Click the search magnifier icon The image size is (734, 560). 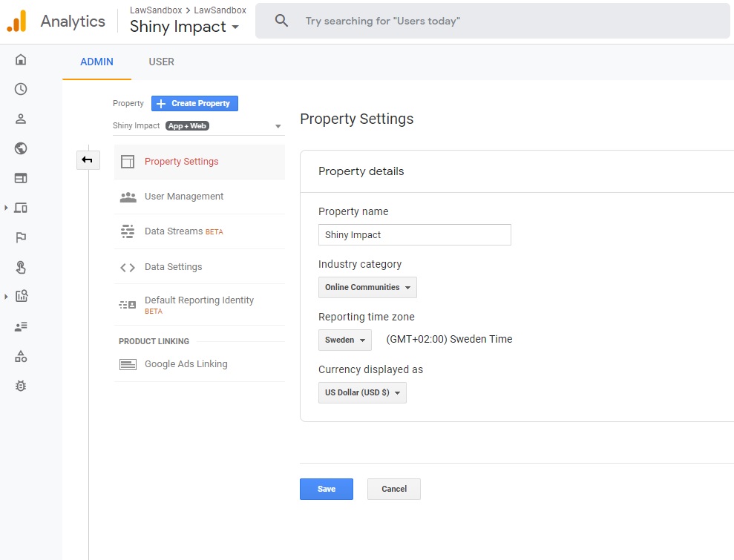[x=281, y=21]
